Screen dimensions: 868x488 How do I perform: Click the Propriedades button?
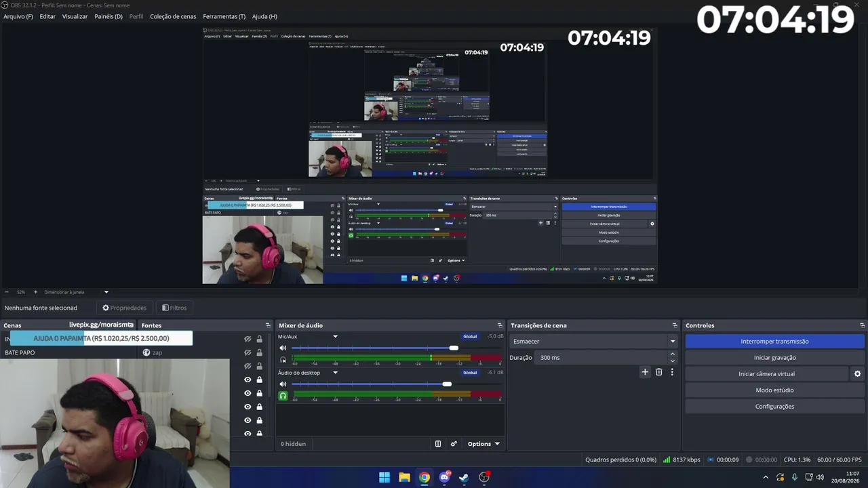[x=124, y=308]
